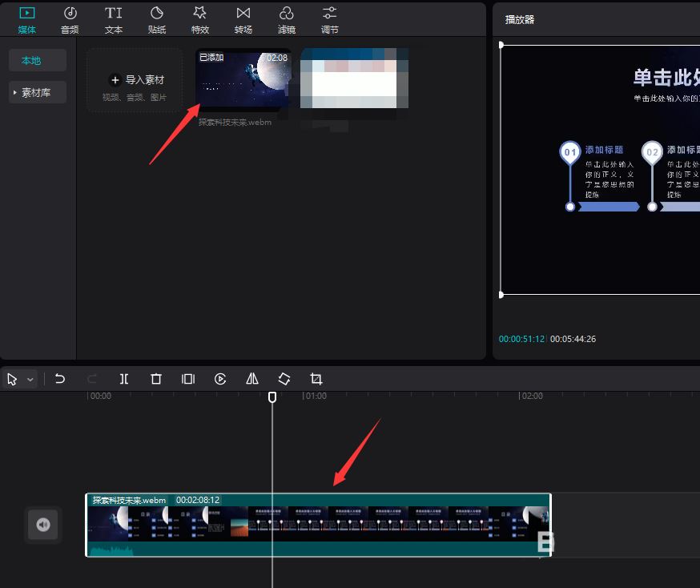Select the crop tool icon
This screenshot has width=700, height=588.
pyautogui.click(x=316, y=379)
